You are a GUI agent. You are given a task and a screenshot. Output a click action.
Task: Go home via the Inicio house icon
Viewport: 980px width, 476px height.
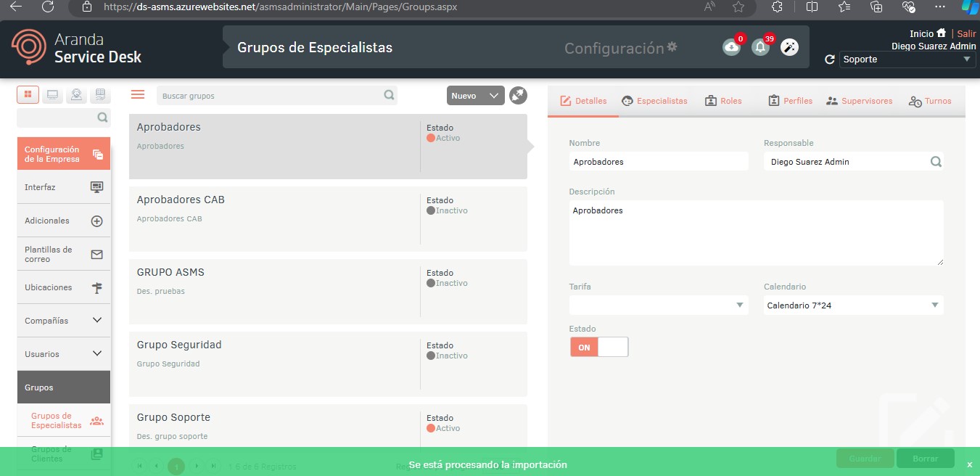pyautogui.click(x=941, y=33)
